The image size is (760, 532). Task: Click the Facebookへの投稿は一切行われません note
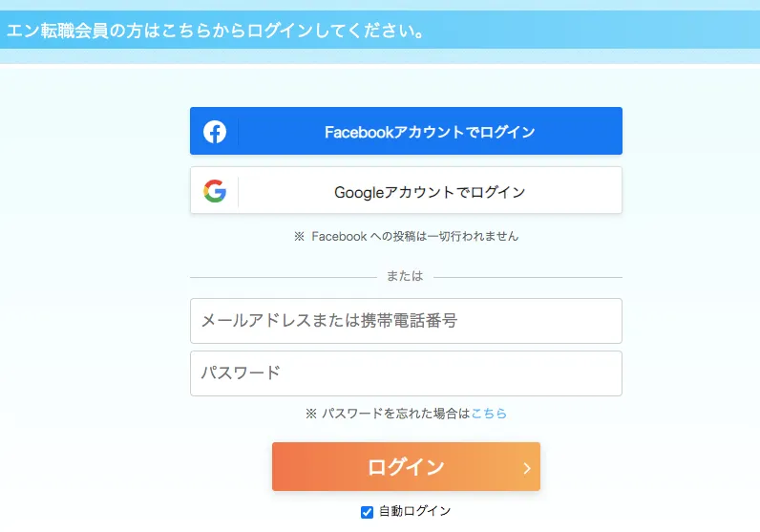tap(415, 236)
